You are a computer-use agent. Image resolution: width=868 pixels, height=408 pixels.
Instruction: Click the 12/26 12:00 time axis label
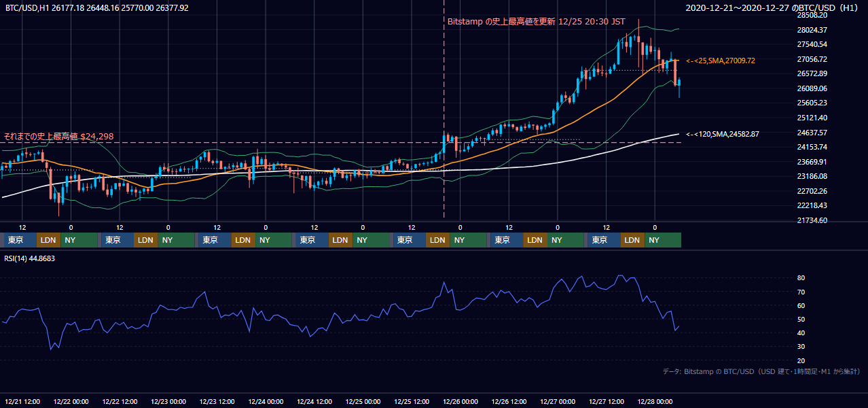pos(509,401)
